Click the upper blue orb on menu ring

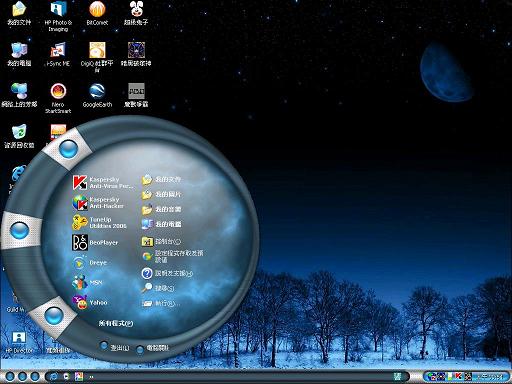[68, 149]
